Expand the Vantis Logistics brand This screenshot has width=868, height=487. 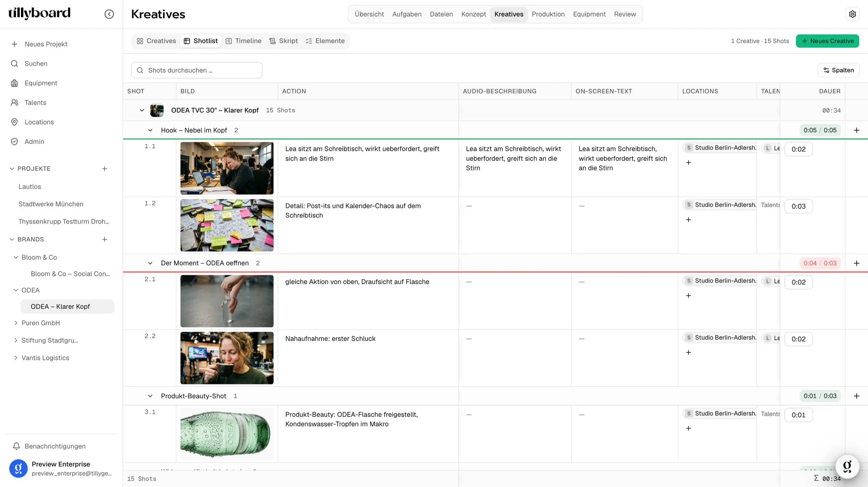click(x=16, y=358)
